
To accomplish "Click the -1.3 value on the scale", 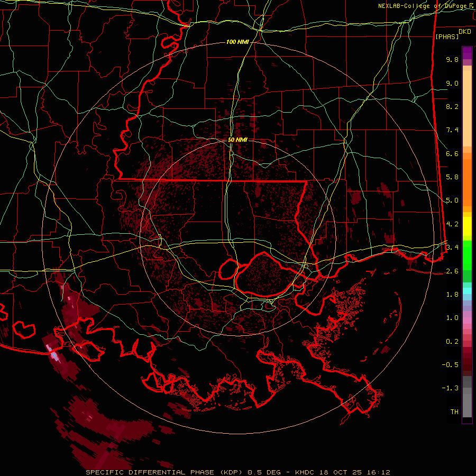I will (450, 388).
